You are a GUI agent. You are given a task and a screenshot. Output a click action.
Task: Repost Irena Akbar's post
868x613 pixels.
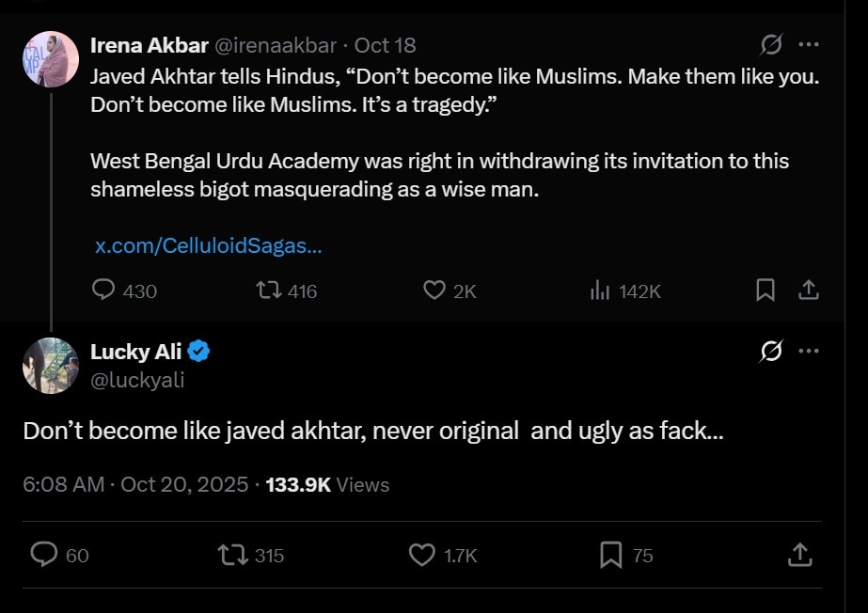point(269,291)
